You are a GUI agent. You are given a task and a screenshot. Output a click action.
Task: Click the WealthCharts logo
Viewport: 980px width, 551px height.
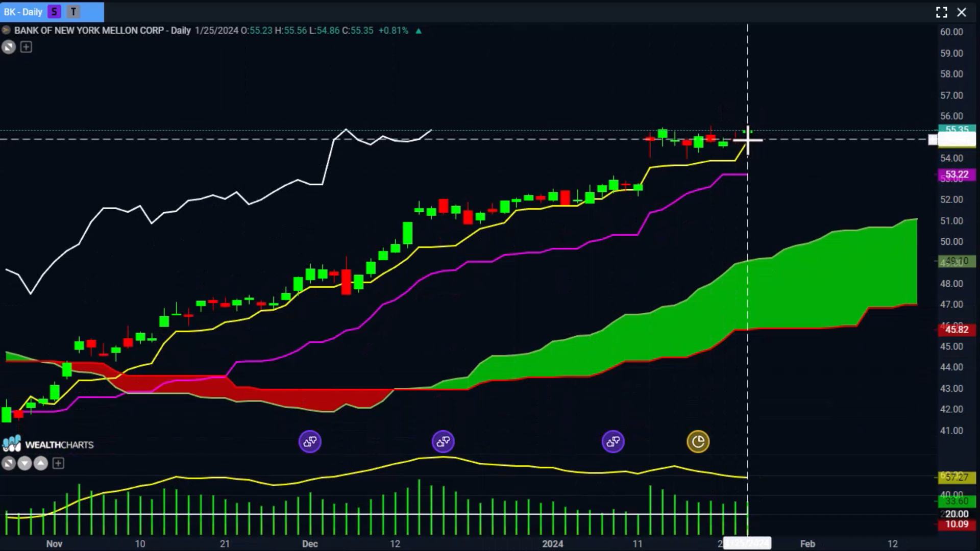coord(48,444)
